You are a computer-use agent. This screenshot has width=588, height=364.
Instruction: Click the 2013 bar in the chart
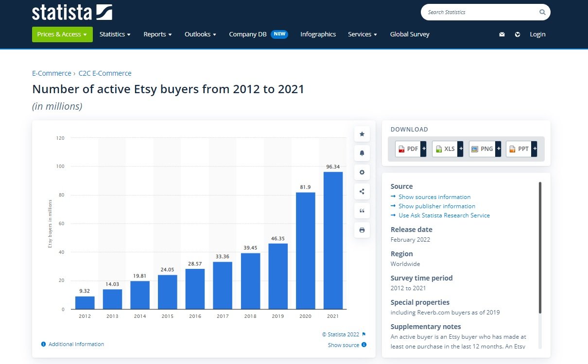pyautogui.click(x=112, y=299)
